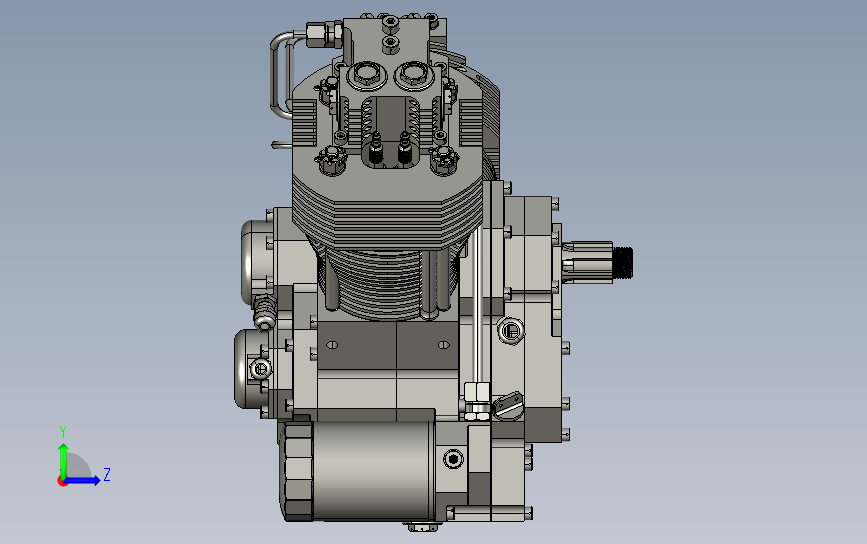Screen dimensions: 867x544
Task: Click the green Y axis of the triad
Action: [x=63, y=460]
